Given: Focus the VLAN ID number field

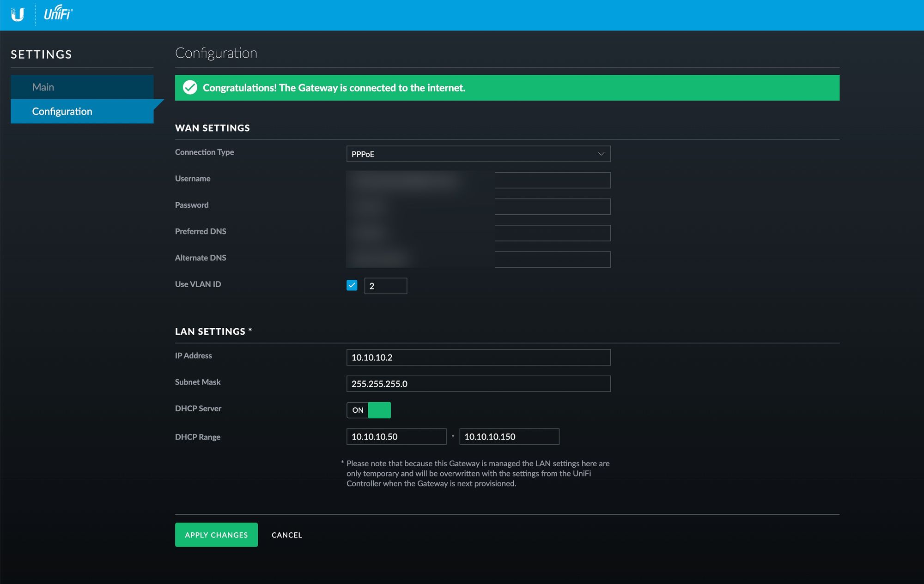Looking at the screenshot, I should 385,286.
